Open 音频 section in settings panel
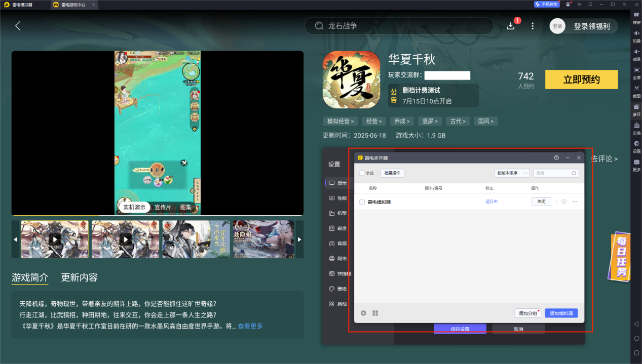The width and height of the screenshot is (642, 364). click(x=338, y=244)
